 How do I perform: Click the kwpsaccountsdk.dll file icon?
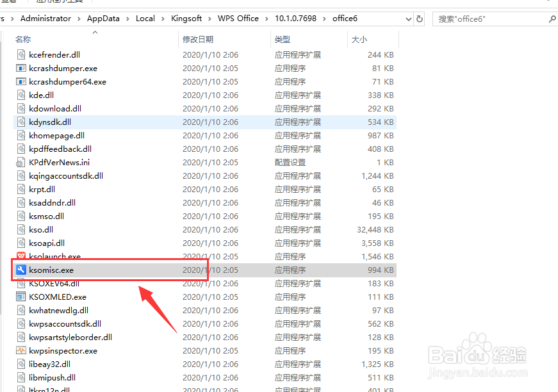pyautogui.click(x=21, y=323)
